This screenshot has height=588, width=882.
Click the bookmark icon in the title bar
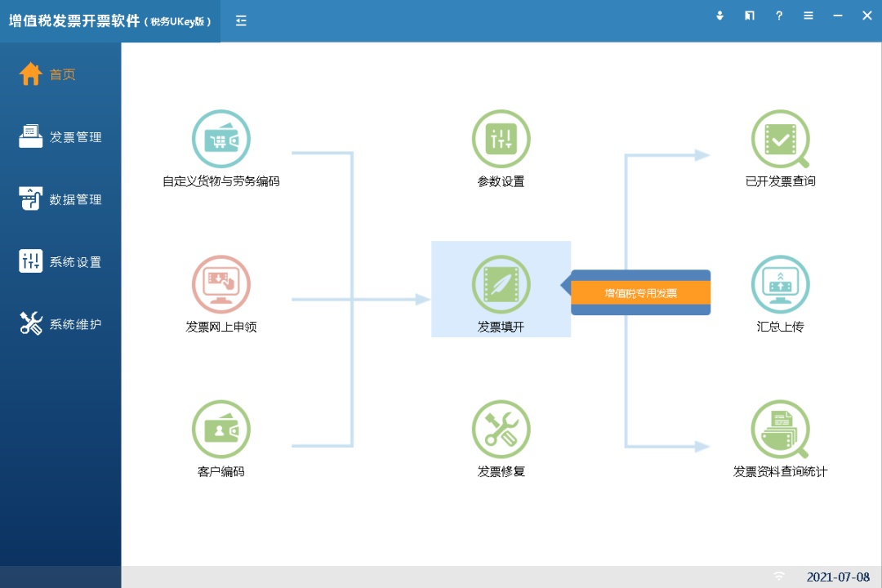pos(749,16)
